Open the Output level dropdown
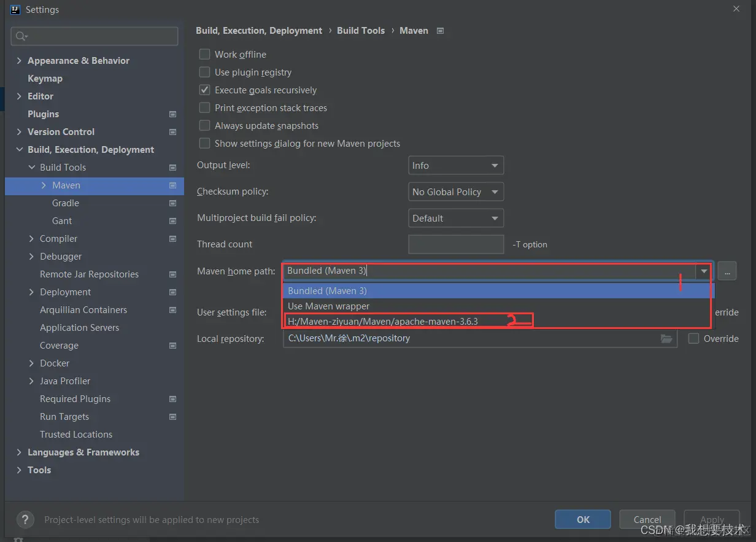The image size is (756, 542). [456, 166]
